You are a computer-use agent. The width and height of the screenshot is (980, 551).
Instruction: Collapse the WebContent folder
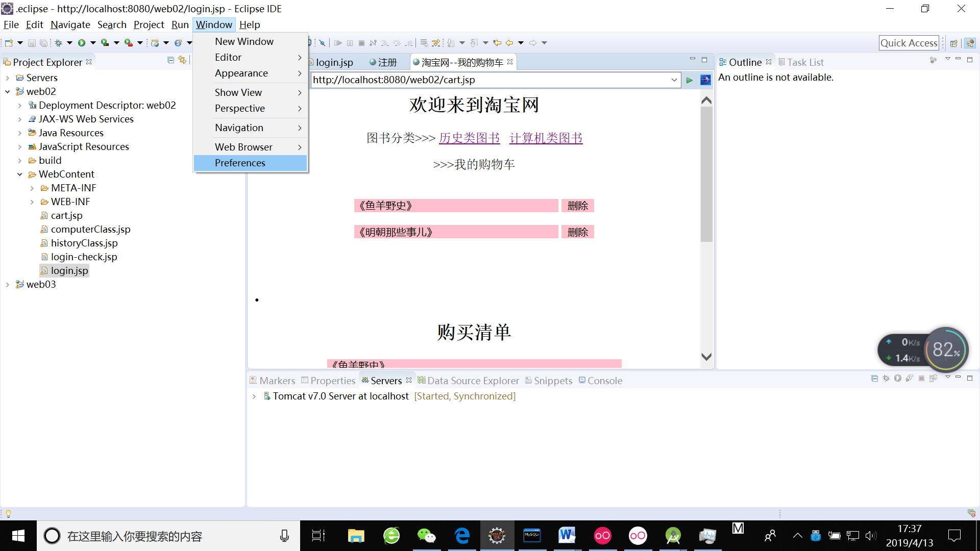20,174
